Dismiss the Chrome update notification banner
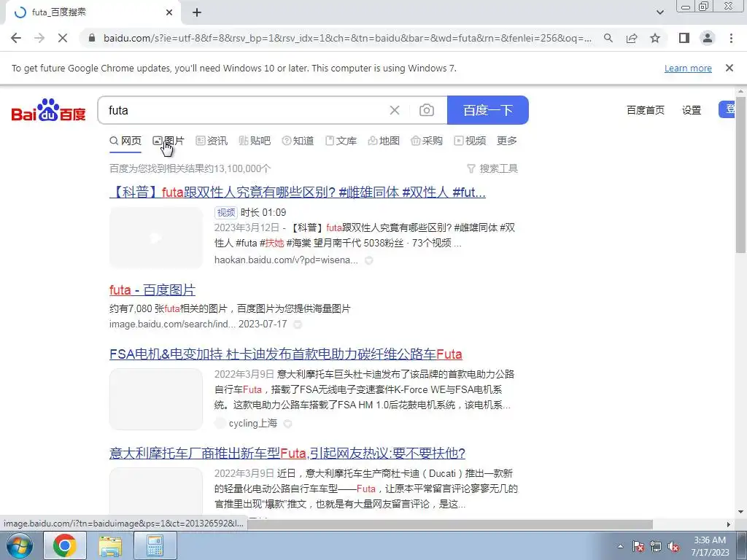747x560 pixels. pyautogui.click(x=729, y=68)
